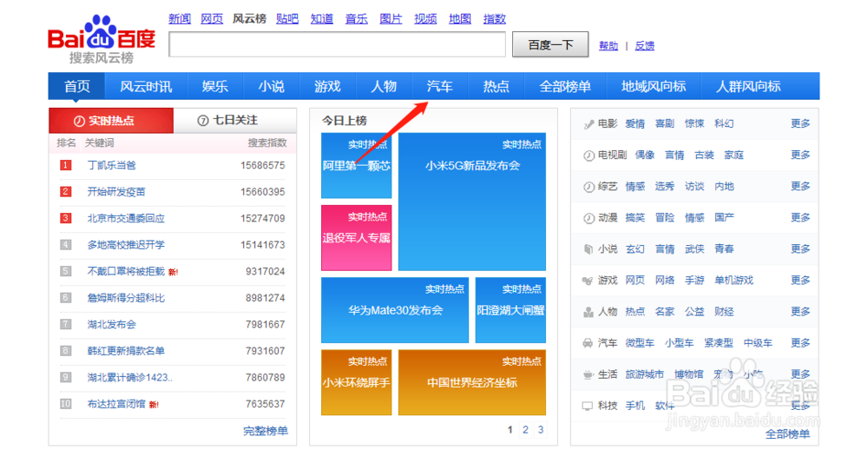Open the 贴吧 link at top
This screenshot has height=450, width=868.
tap(287, 19)
